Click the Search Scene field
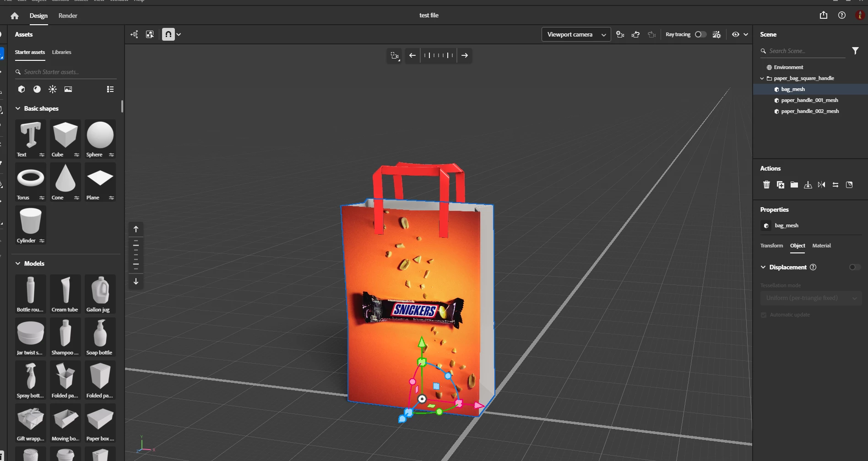This screenshot has height=461, width=868. tap(803, 51)
